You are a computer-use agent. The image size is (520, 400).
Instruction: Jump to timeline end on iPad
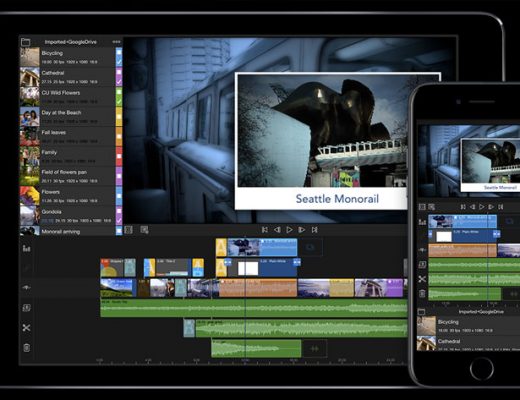314,230
